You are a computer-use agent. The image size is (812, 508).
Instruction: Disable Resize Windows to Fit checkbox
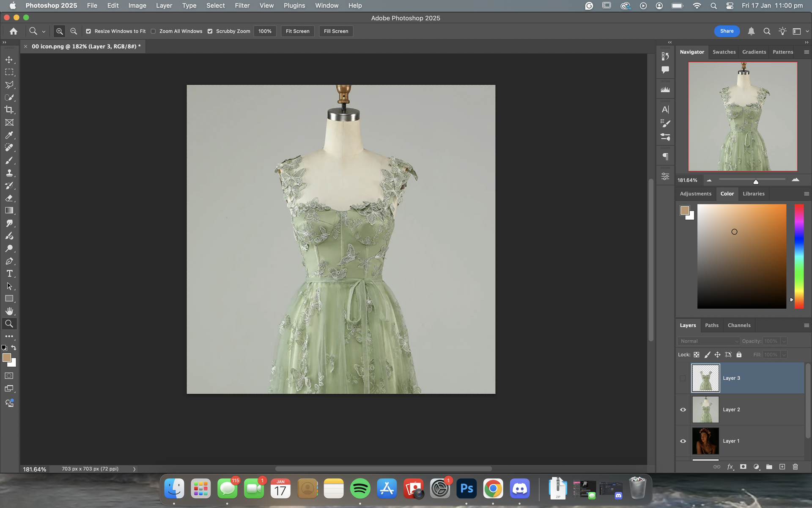(x=88, y=31)
